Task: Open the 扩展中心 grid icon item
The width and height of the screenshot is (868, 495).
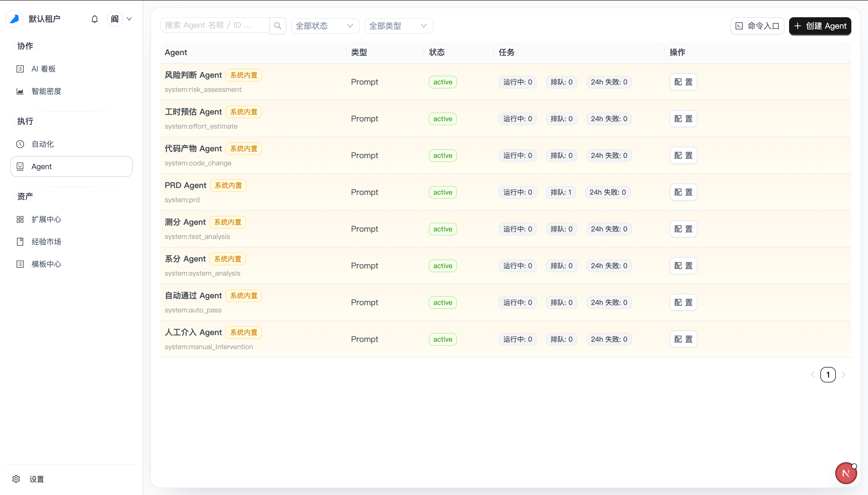Action: click(20, 219)
